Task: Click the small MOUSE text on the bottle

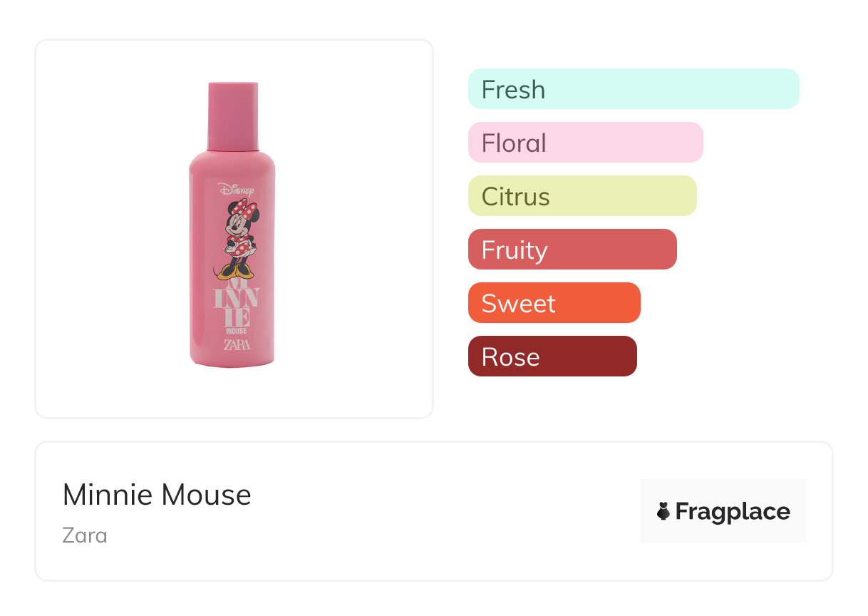Action: pyautogui.click(x=237, y=331)
